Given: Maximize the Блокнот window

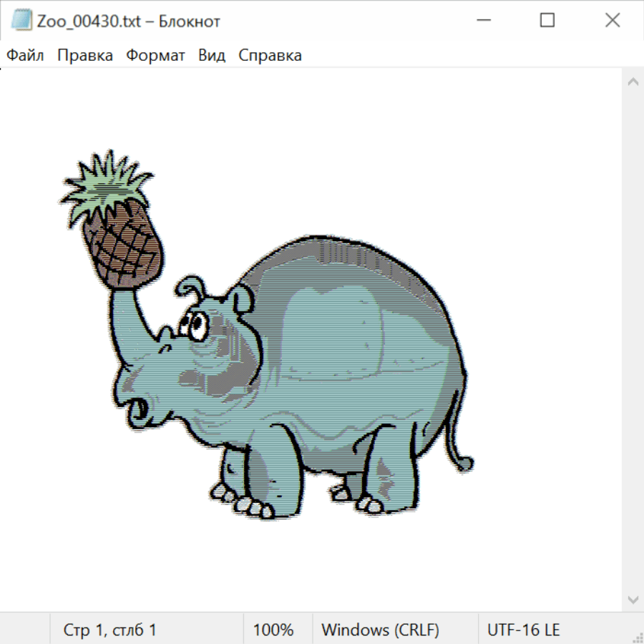Looking at the screenshot, I should click(x=547, y=21).
